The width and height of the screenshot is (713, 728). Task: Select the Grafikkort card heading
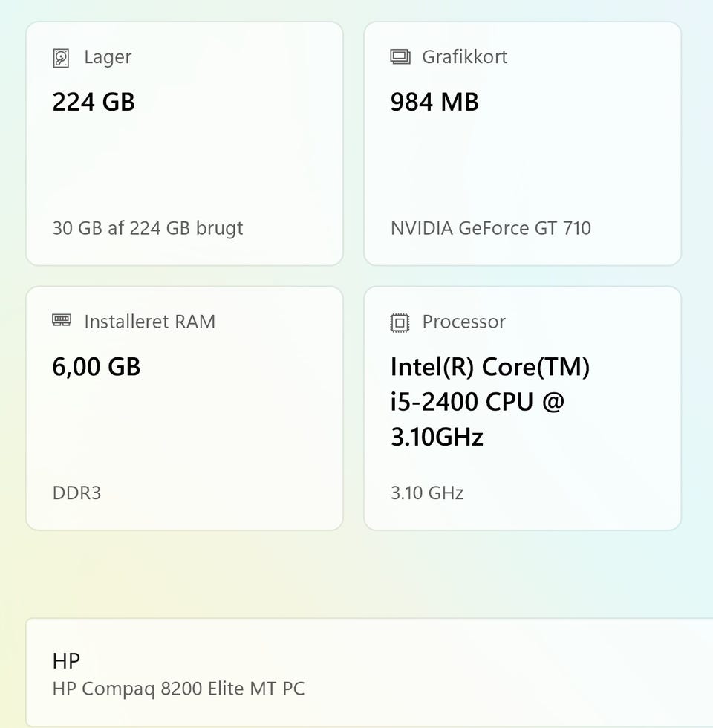coord(464,57)
